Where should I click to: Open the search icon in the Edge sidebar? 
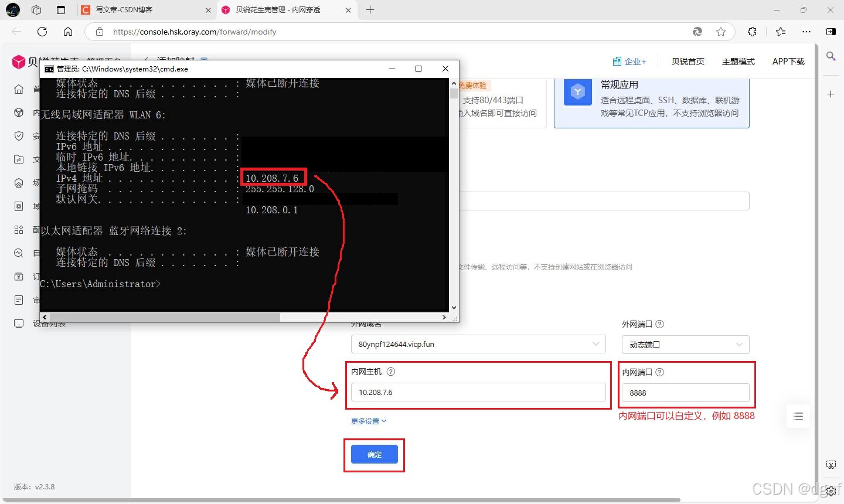831,56
